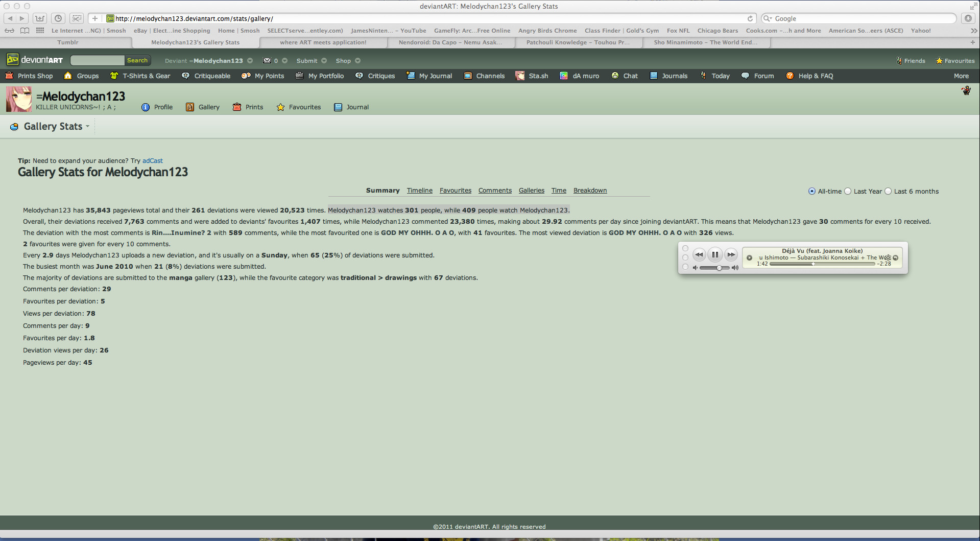This screenshot has height=541, width=980.
Task: Switch to the Tumblr browser tab
Action: click(67, 42)
